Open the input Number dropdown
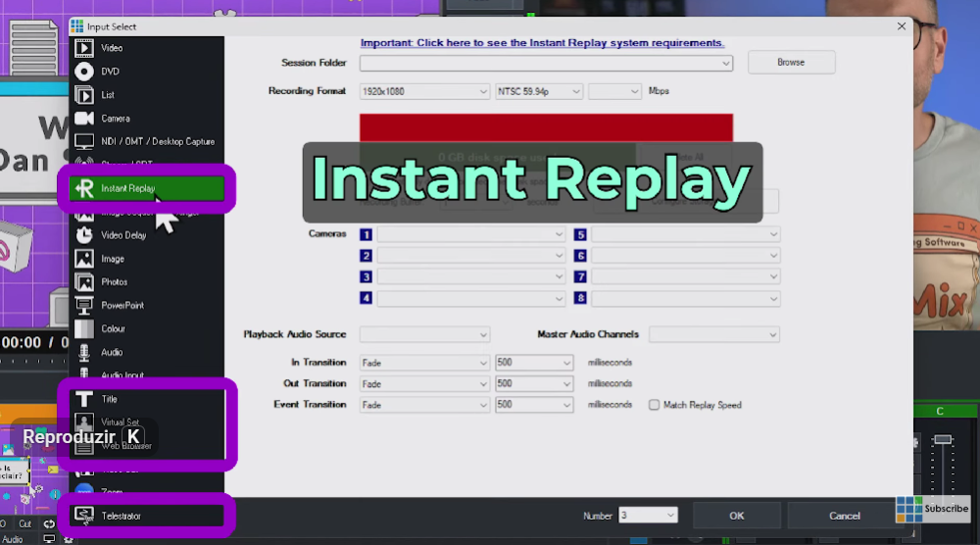This screenshot has height=545, width=980. [670, 516]
